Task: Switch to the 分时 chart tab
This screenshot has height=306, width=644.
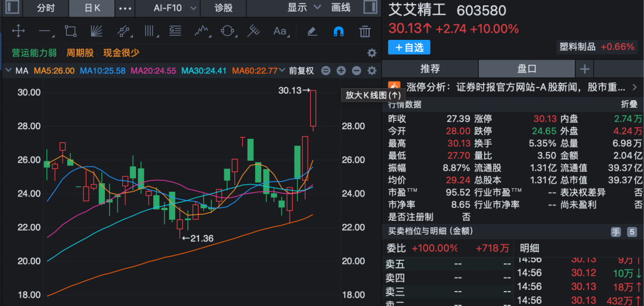Action: pyautogui.click(x=45, y=8)
